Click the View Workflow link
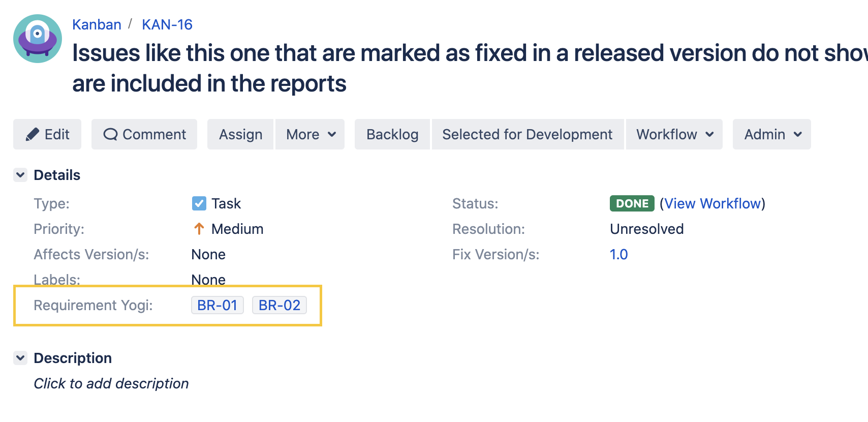This screenshot has width=868, height=422. [x=712, y=203]
